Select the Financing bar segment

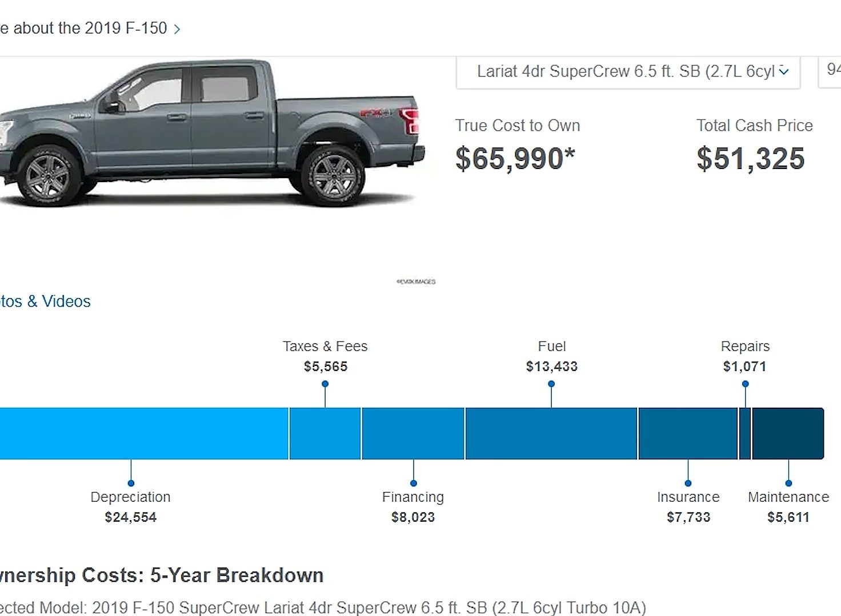point(413,433)
